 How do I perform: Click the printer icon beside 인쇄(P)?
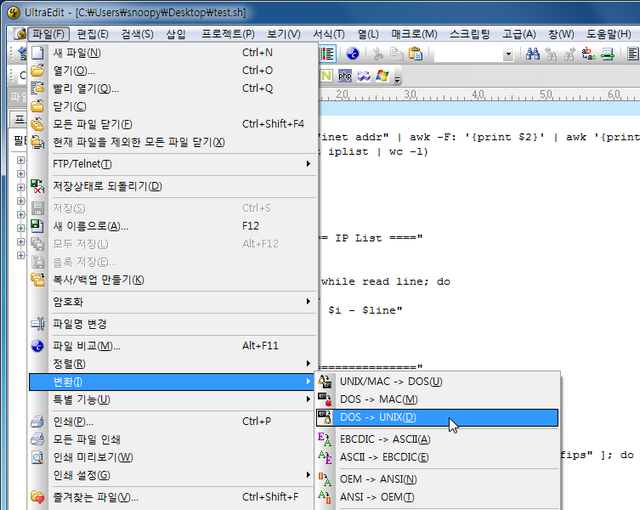click(38, 421)
